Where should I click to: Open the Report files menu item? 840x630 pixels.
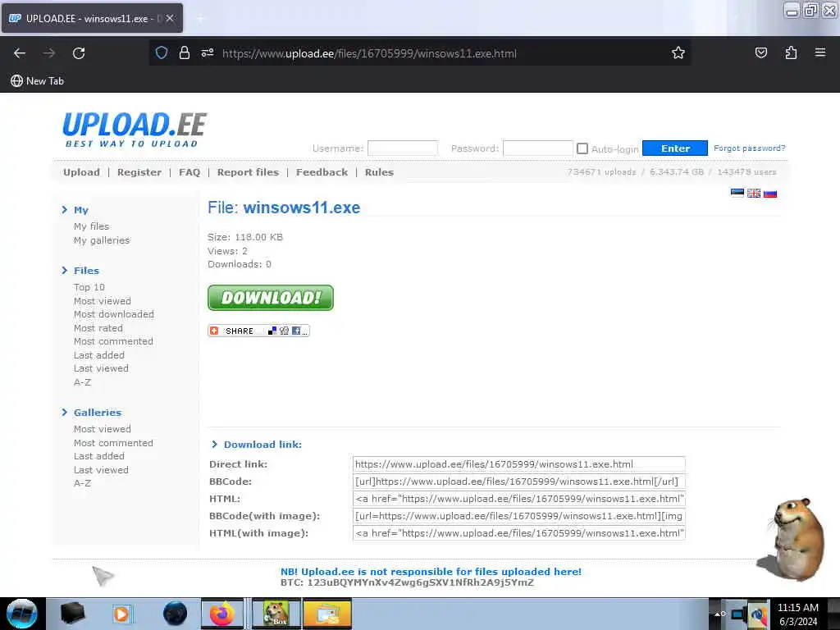248,172
